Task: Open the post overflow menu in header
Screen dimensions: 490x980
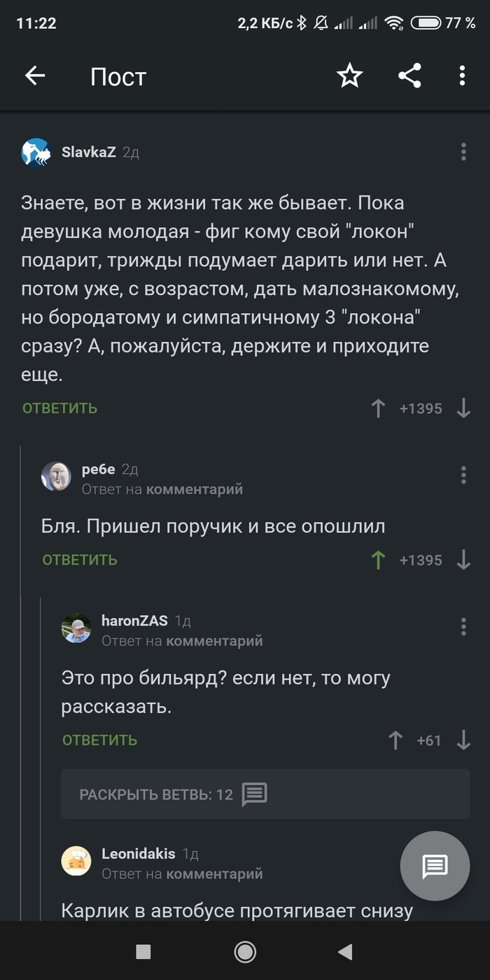Action: click(x=462, y=76)
